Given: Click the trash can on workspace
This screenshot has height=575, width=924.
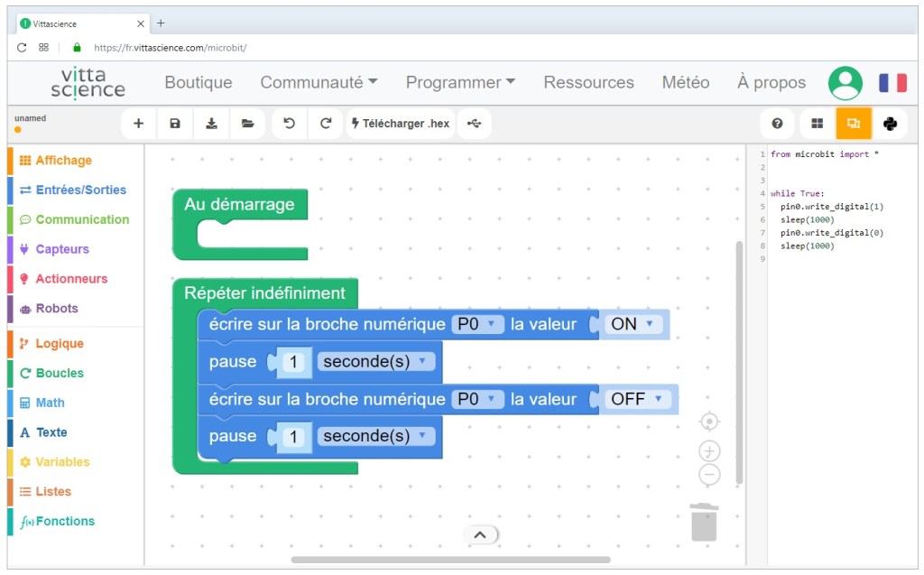Looking at the screenshot, I should pos(704,523).
